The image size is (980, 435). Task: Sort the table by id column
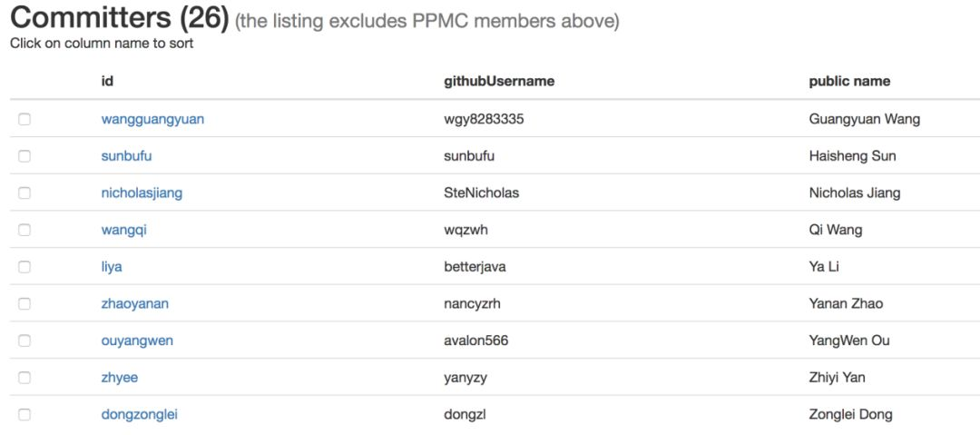107,81
